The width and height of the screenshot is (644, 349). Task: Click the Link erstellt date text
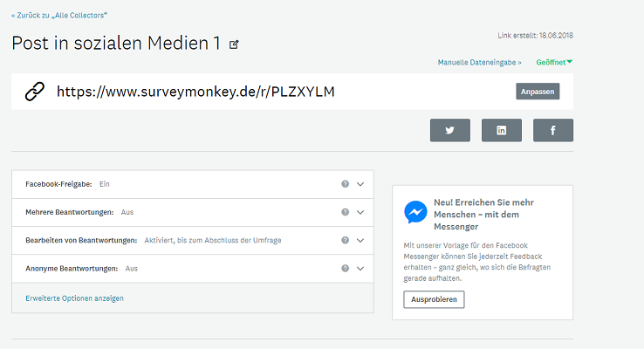click(x=535, y=35)
